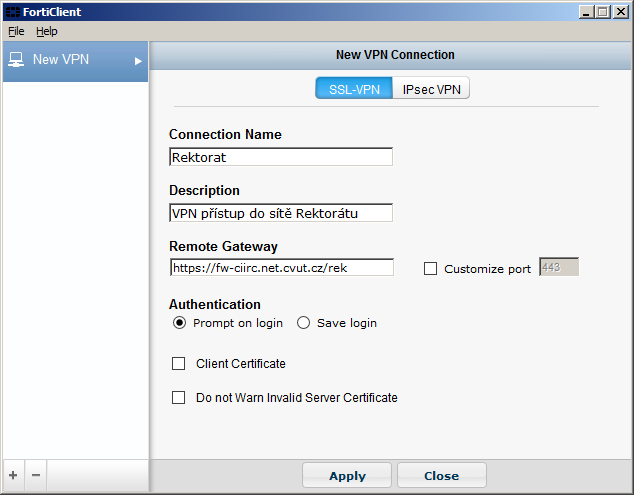The width and height of the screenshot is (634, 495).
Task: Select New VPN in the sidebar
Action: [76, 61]
